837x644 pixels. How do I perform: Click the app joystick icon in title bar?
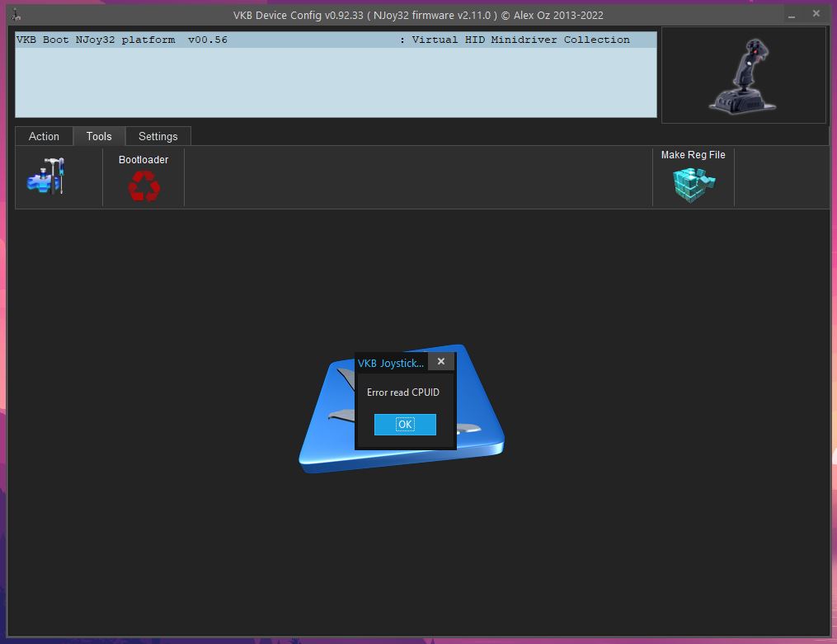[x=16, y=15]
